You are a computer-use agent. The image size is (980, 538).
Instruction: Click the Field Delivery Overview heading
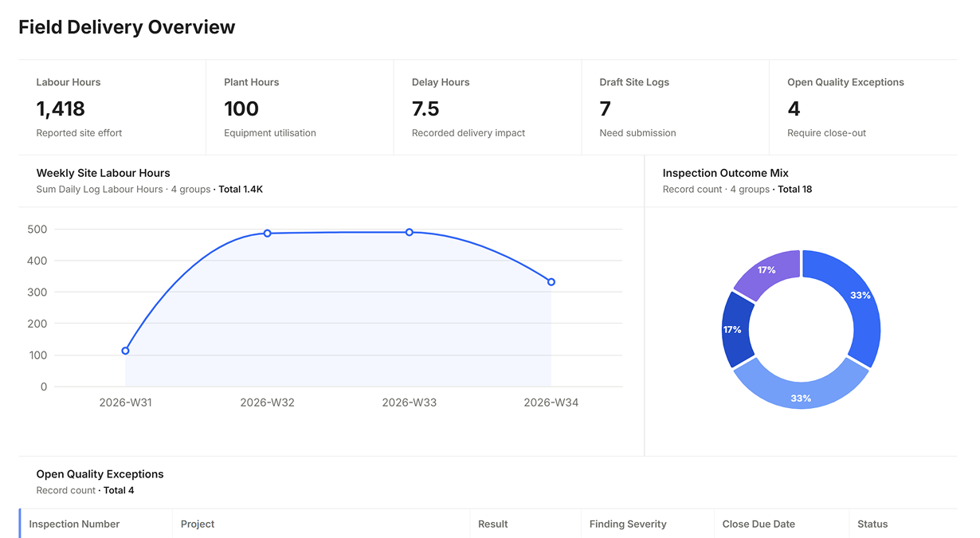(x=127, y=27)
